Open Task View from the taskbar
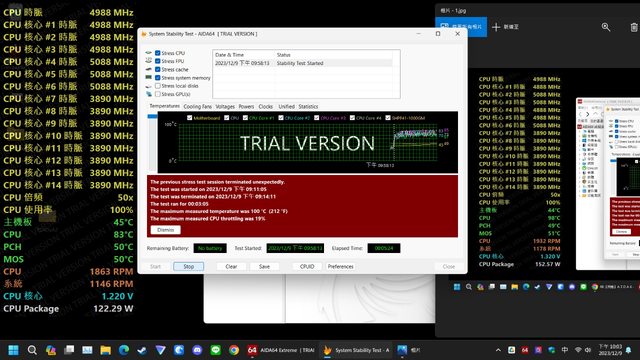This screenshot has width=640, height=360. pyautogui.click(x=69, y=350)
